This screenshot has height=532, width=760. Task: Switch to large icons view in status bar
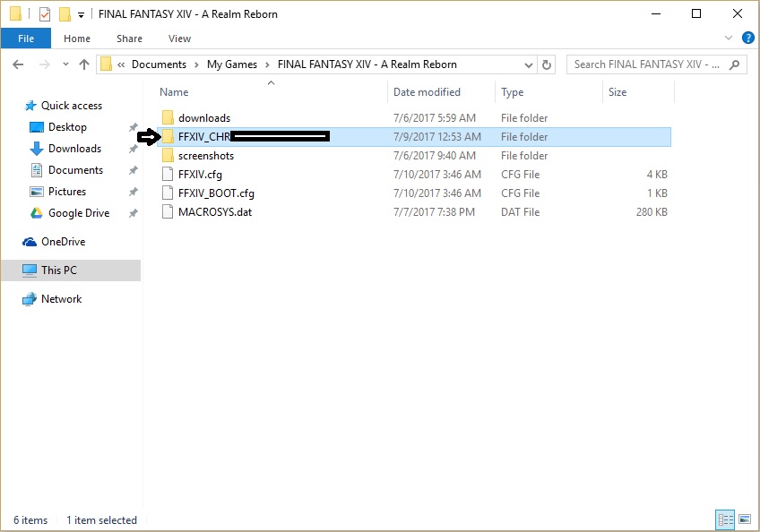tap(745, 519)
